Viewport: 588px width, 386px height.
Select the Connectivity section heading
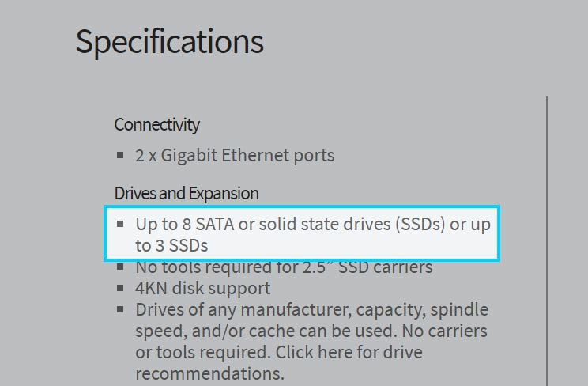coord(156,125)
